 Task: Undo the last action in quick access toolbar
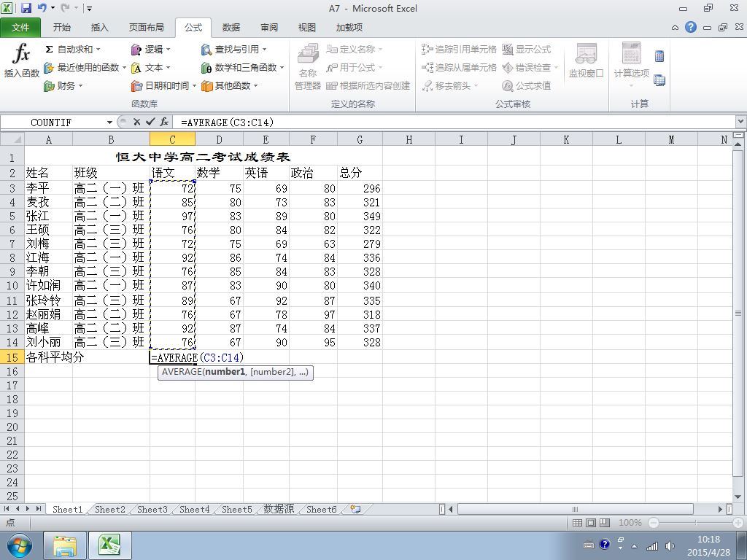pos(42,7)
